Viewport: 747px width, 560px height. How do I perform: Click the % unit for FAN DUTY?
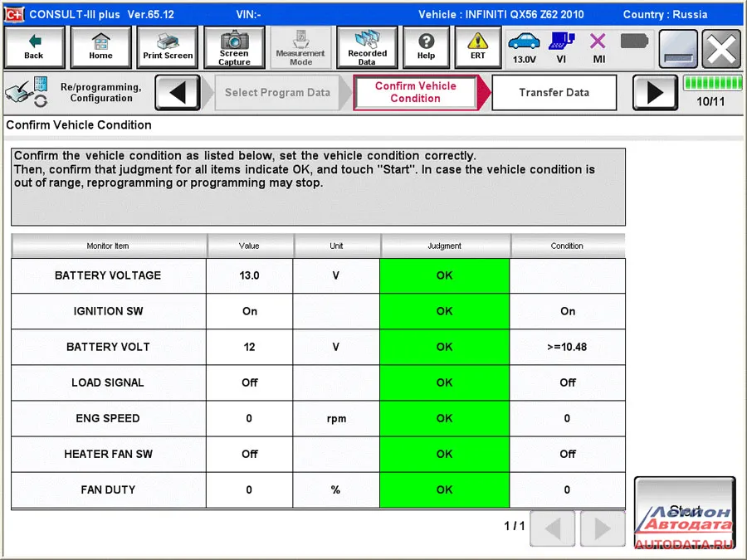pos(336,490)
